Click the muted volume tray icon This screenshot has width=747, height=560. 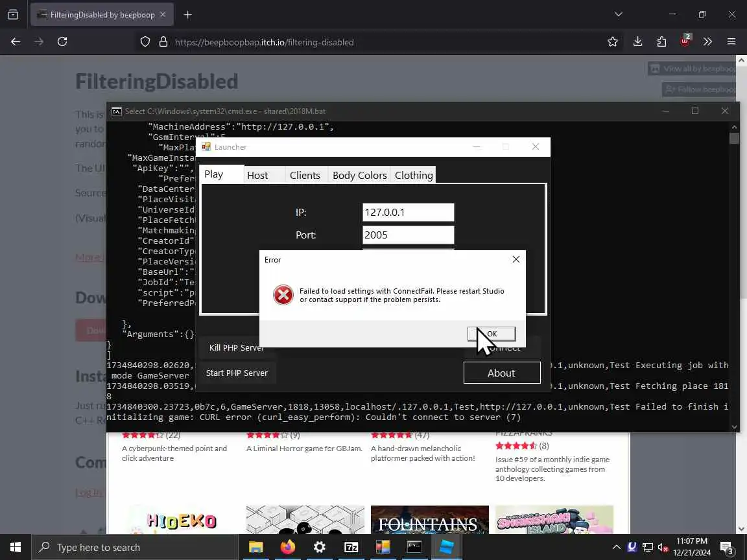pos(663,547)
